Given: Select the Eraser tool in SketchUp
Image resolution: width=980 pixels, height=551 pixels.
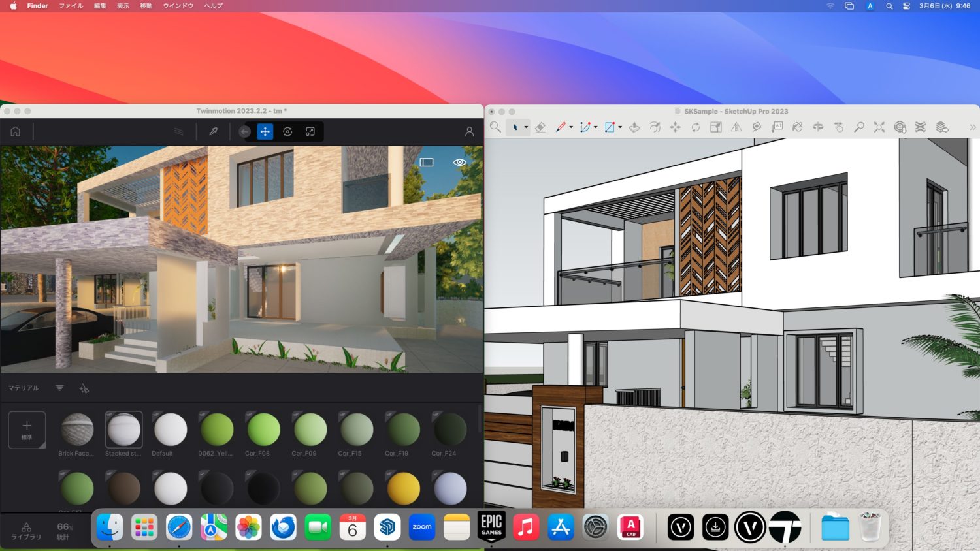Looking at the screenshot, I should tap(540, 127).
